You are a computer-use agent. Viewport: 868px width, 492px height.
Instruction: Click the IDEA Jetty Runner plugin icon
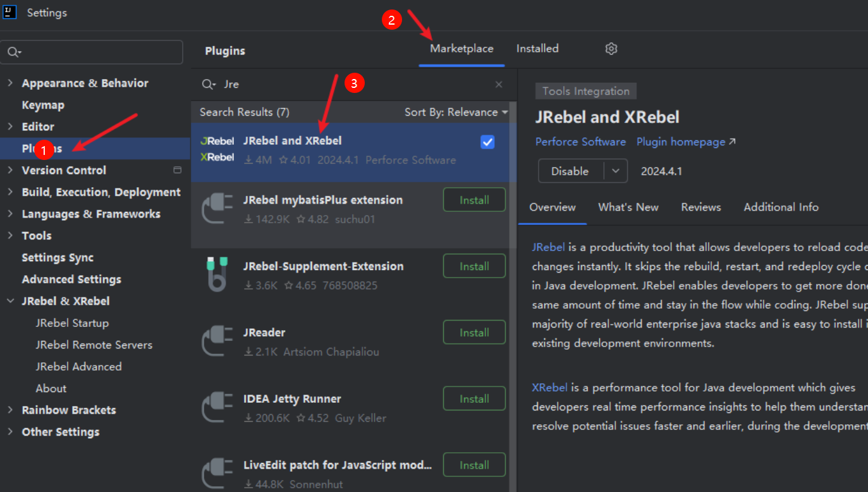pos(217,406)
